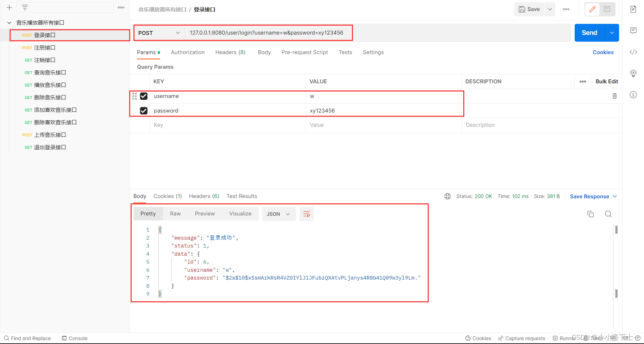Click breadcrumb 音乐播放器所有接口 link
Screen dimensions: 644x344
162,10
